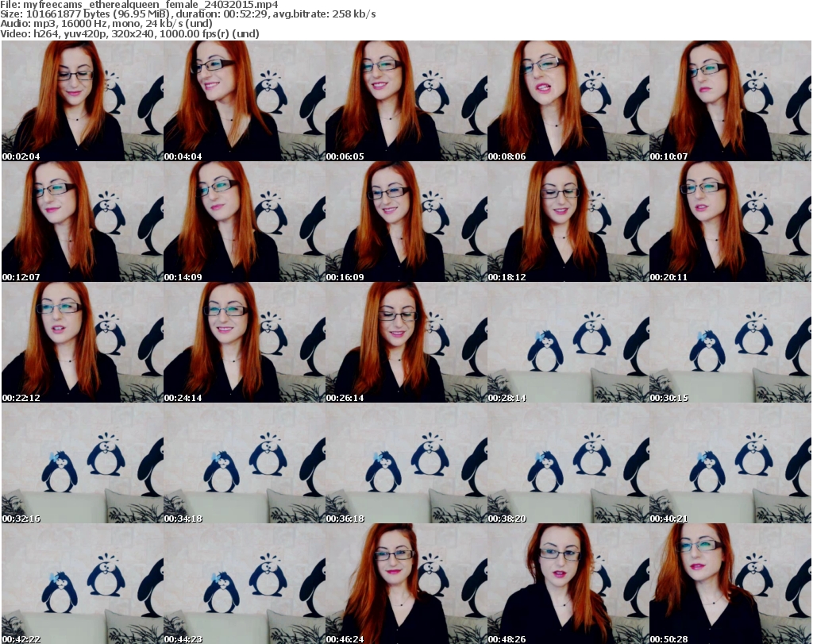The width and height of the screenshot is (813, 644).
Task: Pick the 00:24:14 video frame
Action: click(x=245, y=343)
